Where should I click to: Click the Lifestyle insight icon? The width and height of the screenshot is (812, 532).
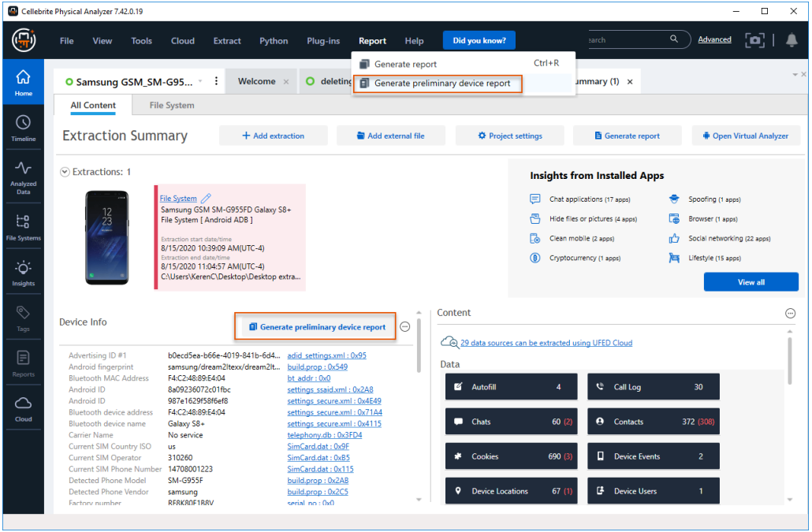[x=674, y=258]
